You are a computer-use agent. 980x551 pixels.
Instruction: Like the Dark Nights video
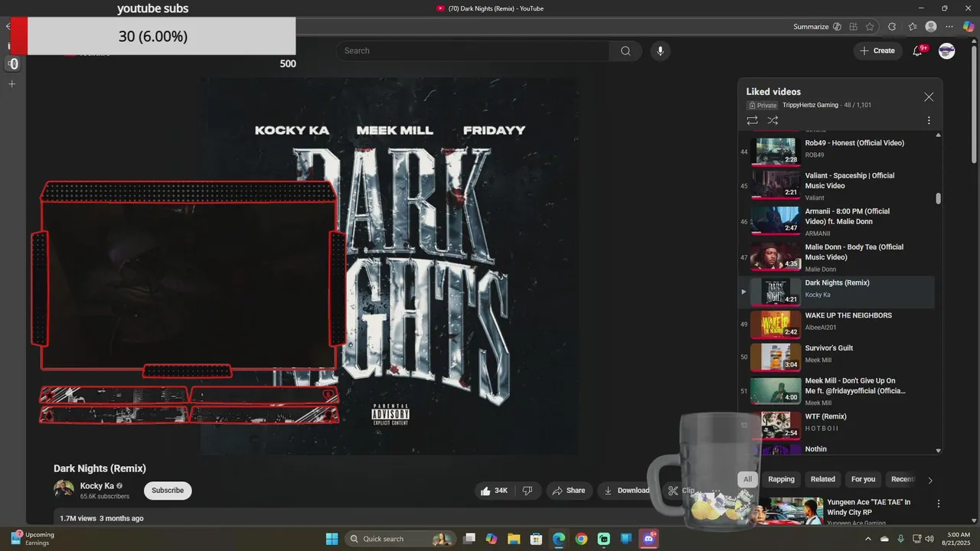pos(494,491)
